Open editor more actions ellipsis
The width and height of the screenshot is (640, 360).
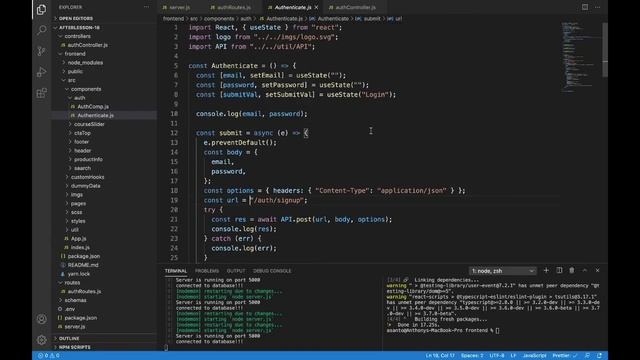(x=598, y=7)
